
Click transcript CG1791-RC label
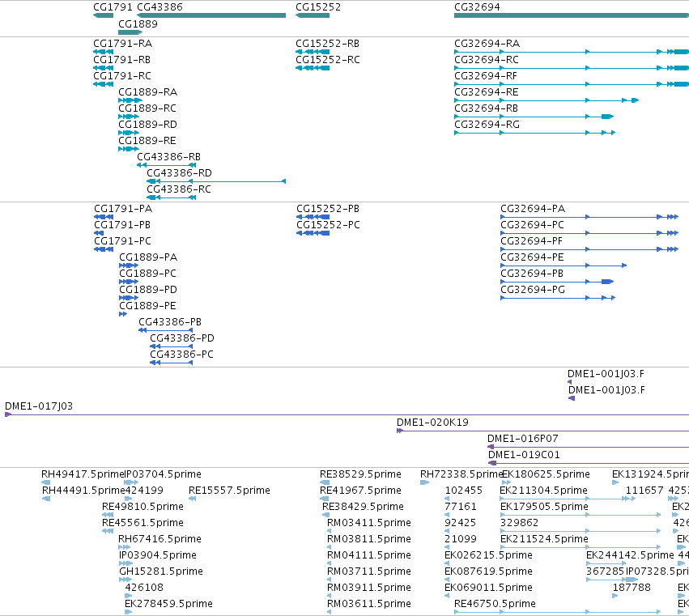(x=122, y=76)
